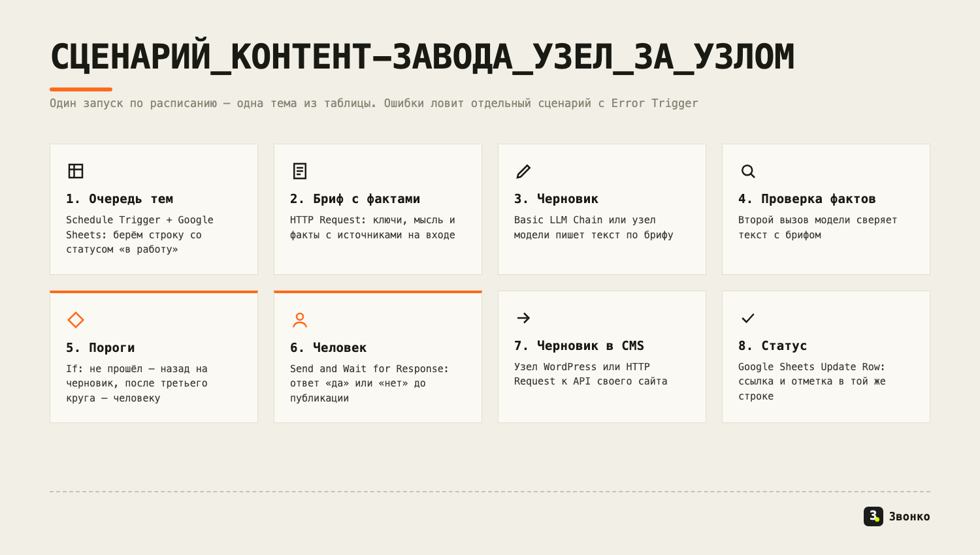
Task: Click the description «Schedule Trigger + Google Sheets»
Action: coord(140,235)
